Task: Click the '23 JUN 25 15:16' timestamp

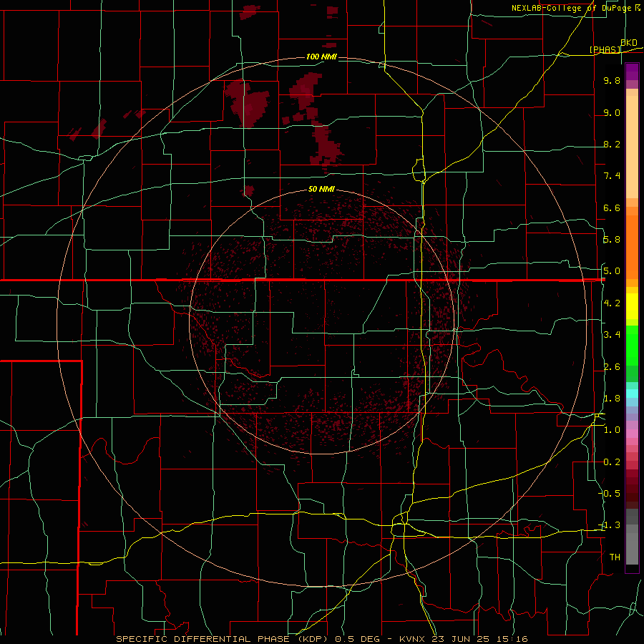Action: click(x=479, y=639)
